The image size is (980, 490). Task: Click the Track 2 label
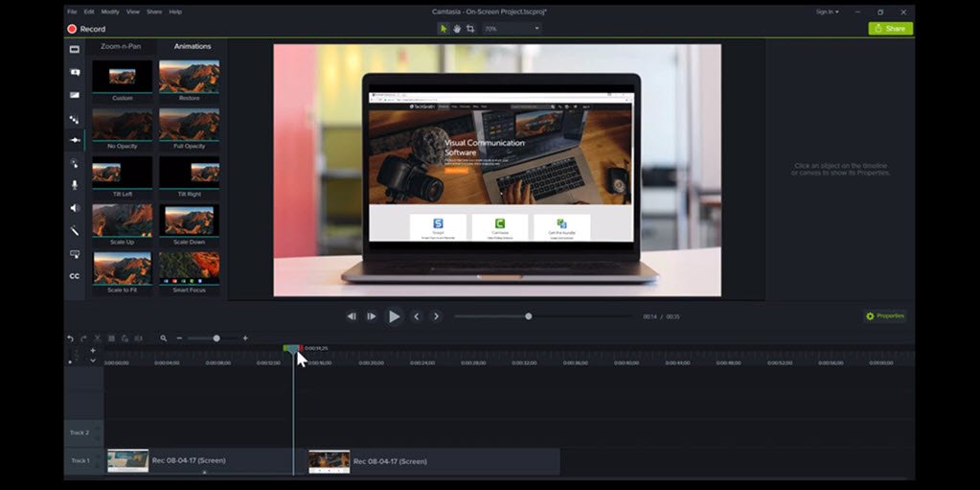tap(80, 432)
